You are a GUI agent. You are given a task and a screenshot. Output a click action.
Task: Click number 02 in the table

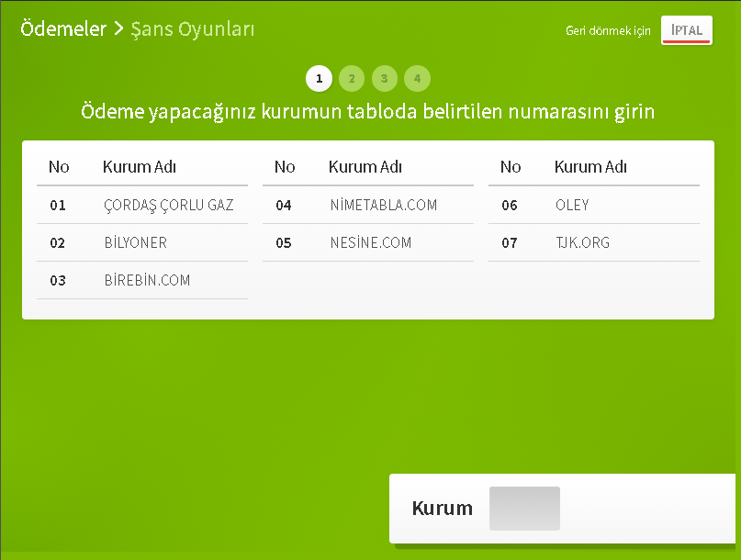[58, 243]
